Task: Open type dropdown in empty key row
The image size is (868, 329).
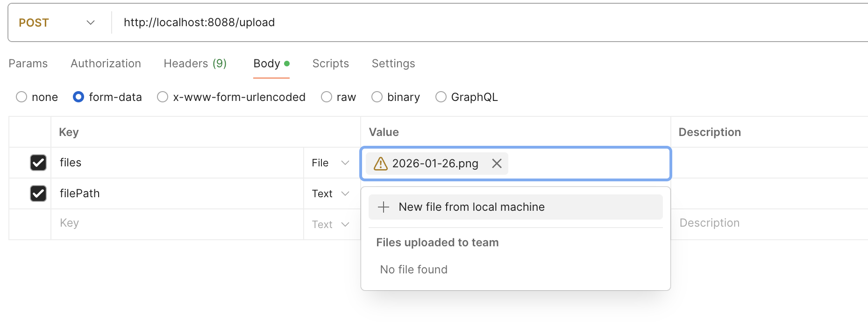Action: [331, 224]
